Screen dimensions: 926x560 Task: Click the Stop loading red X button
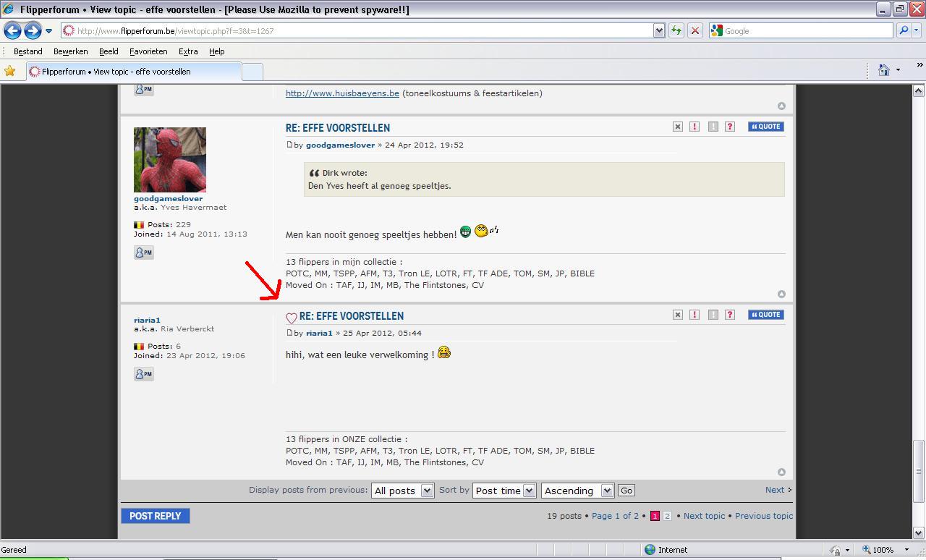coord(694,30)
